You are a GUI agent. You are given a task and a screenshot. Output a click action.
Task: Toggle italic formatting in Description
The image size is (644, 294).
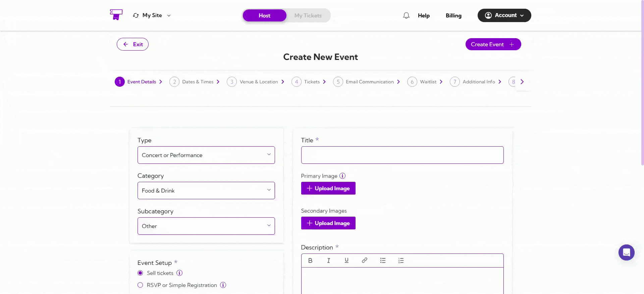(x=328, y=261)
